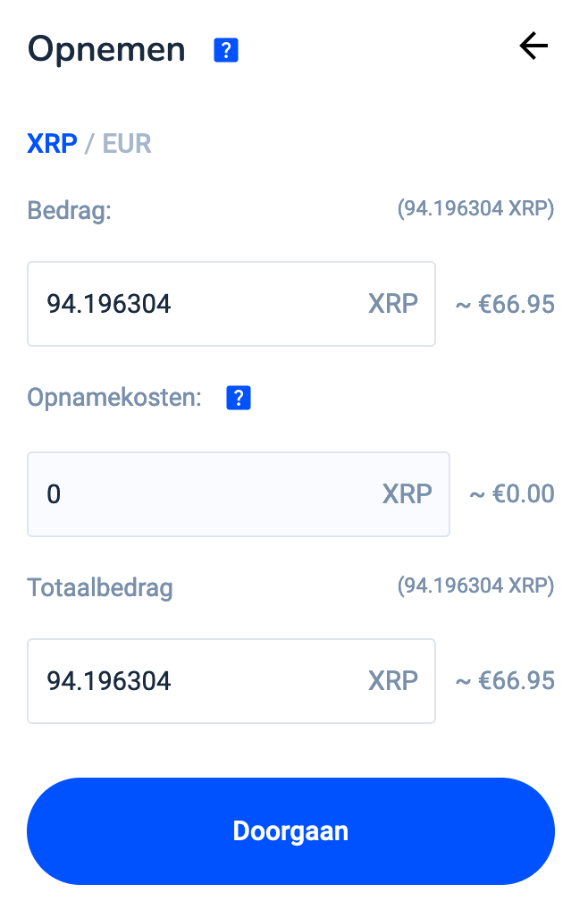
Task: Select the XRP currency tab
Action: tap(51, 143)
